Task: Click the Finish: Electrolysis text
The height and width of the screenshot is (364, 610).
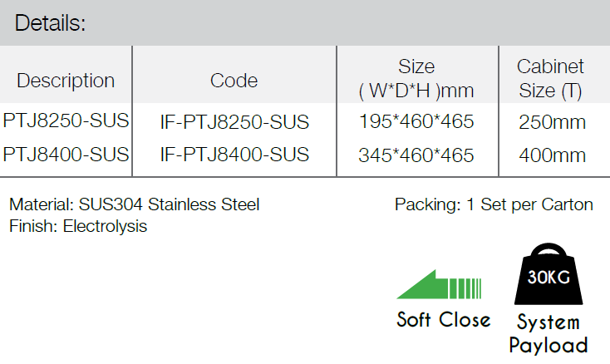Action: [78, 226]
